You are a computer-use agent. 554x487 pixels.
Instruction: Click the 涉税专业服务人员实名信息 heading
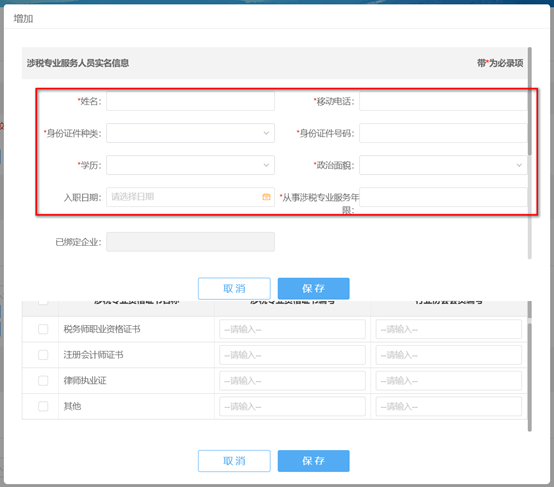78,63
